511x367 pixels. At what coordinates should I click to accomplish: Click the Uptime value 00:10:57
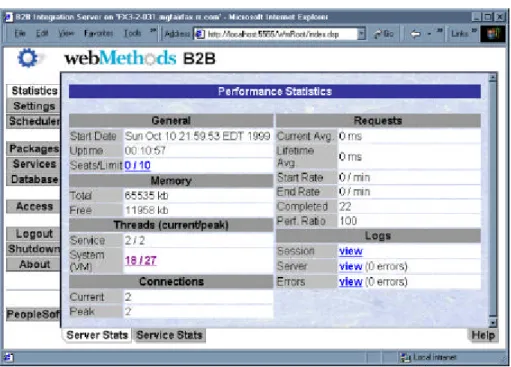coord(145,151)
